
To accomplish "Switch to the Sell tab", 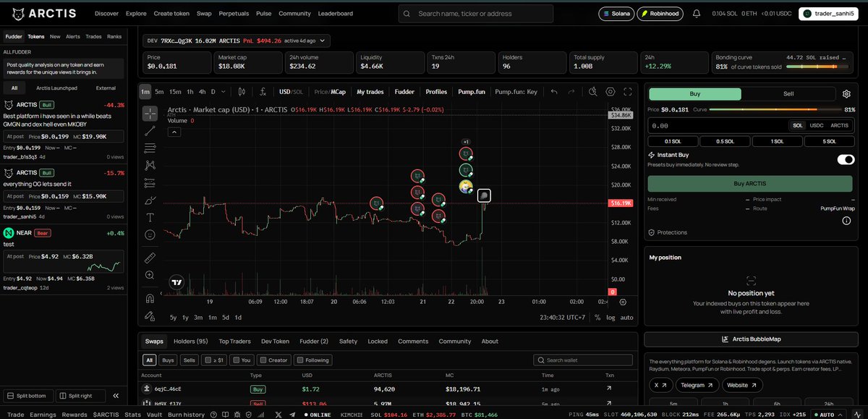I will point(788,94).
